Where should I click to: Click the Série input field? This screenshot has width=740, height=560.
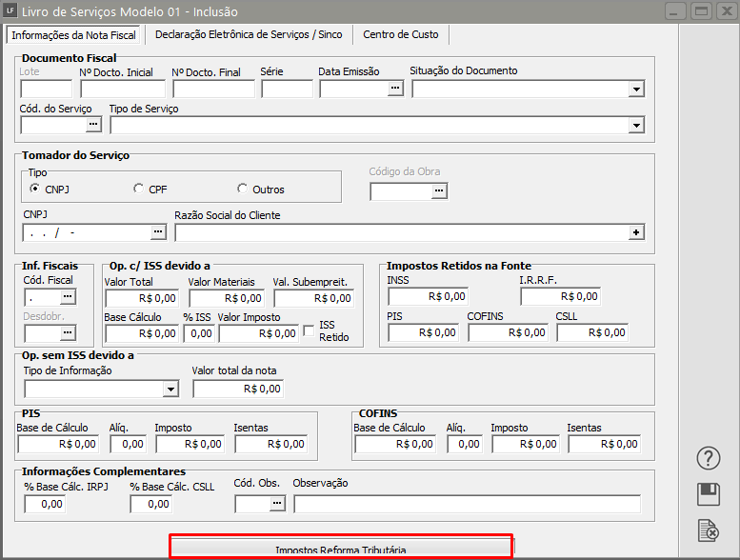(x=287, y=89)
